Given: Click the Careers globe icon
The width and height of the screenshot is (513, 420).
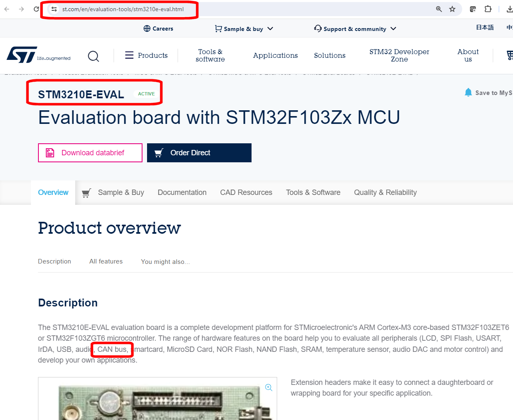Looking at the screenshot, I should [147, 28].
